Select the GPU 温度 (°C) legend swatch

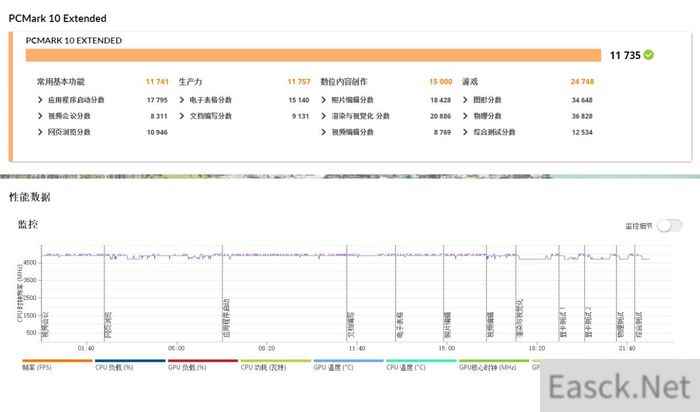(348, 361)
